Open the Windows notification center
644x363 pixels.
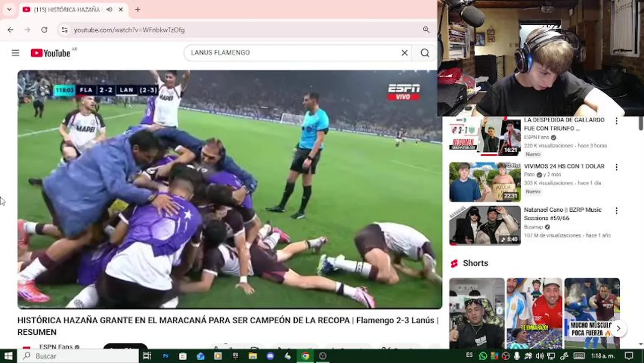click(x=628, y=356)
